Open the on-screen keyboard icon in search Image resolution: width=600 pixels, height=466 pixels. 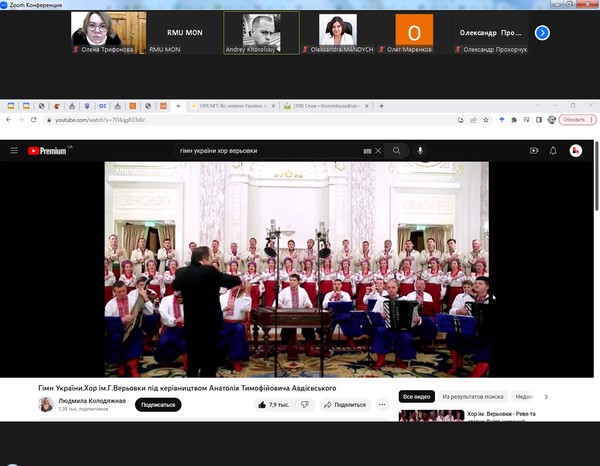(x=368, y=151)
